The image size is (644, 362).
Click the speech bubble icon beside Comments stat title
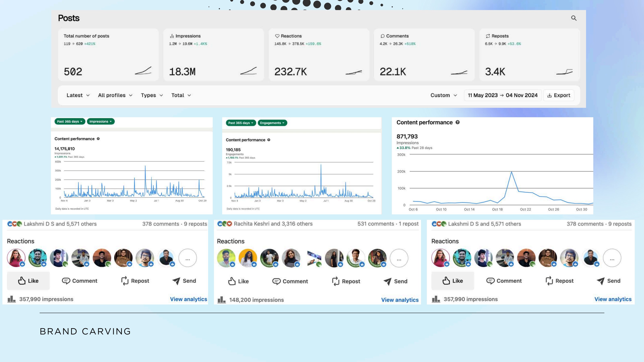[x=383, y=36]
